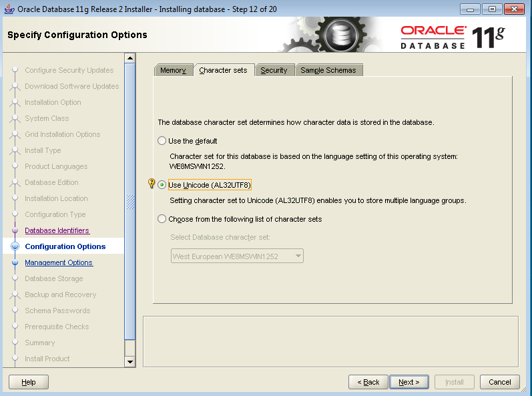Switch to the Security tab
532x396 pixels.
274,70
